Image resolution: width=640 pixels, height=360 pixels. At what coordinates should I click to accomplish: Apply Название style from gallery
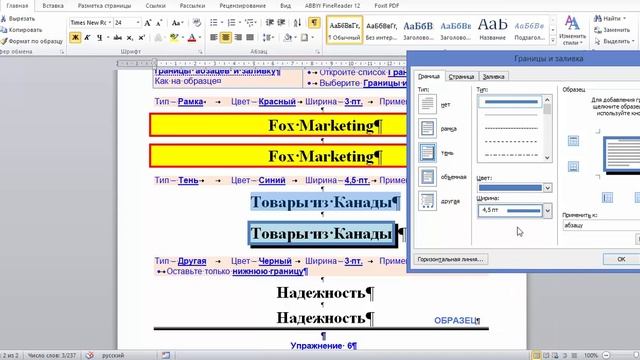492,30
